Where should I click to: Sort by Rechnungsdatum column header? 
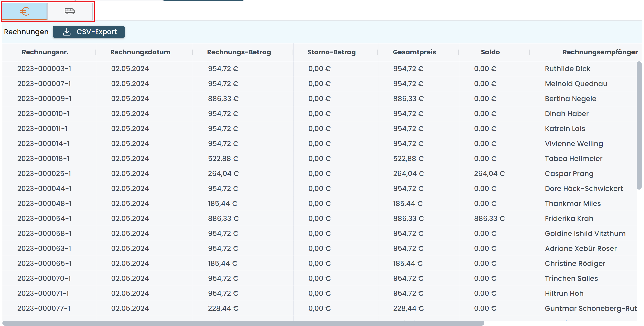140,52
